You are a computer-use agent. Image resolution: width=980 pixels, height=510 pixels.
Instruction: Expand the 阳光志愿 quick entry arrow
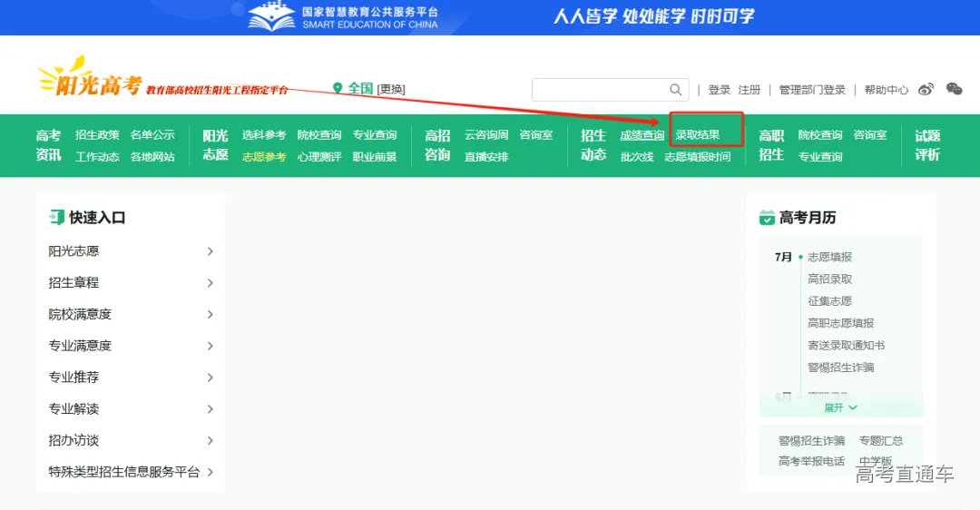(210, 251)
